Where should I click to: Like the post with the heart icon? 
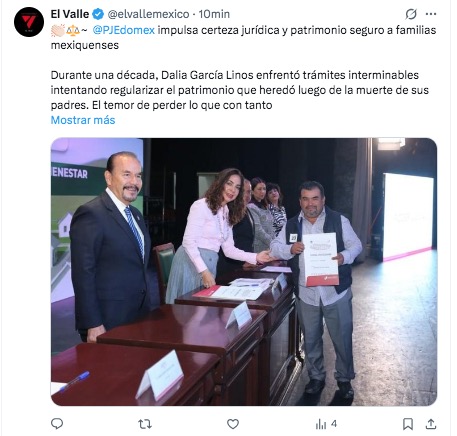pos(233,424)
